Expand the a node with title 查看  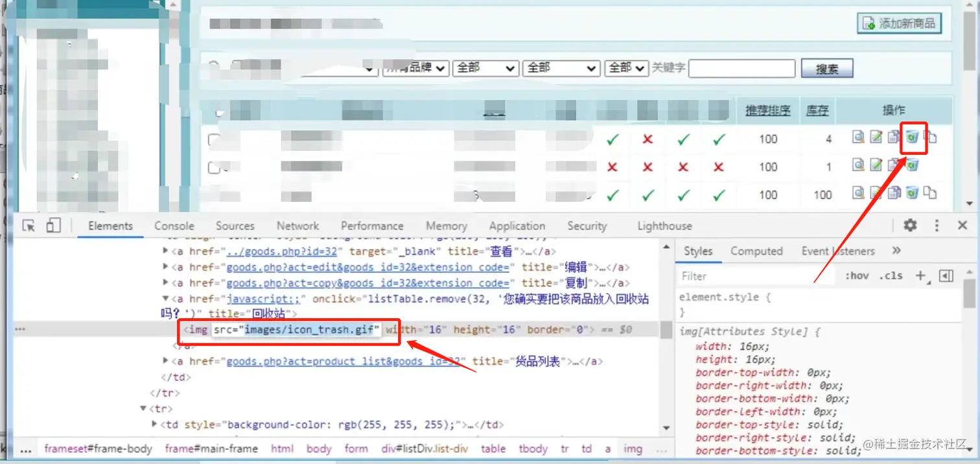pos(166,251)
